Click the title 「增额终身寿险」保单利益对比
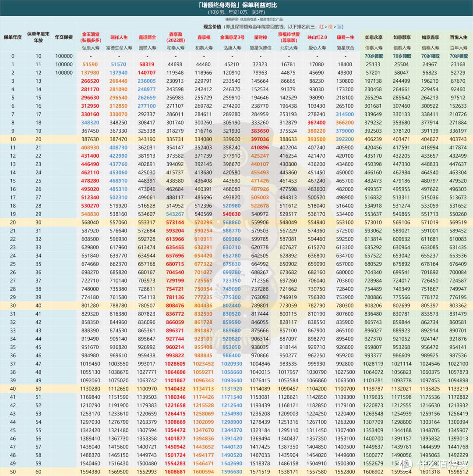Screen dimensions: 473x476 [237, 5]
